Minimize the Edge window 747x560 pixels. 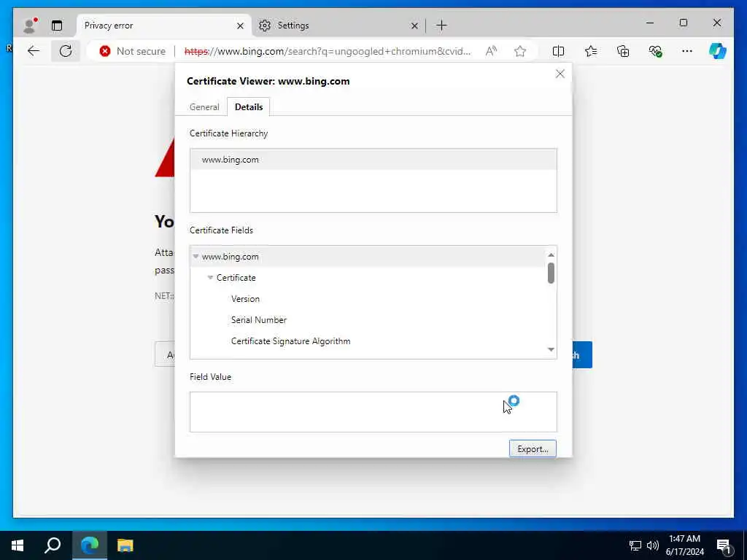pos(650,23)
